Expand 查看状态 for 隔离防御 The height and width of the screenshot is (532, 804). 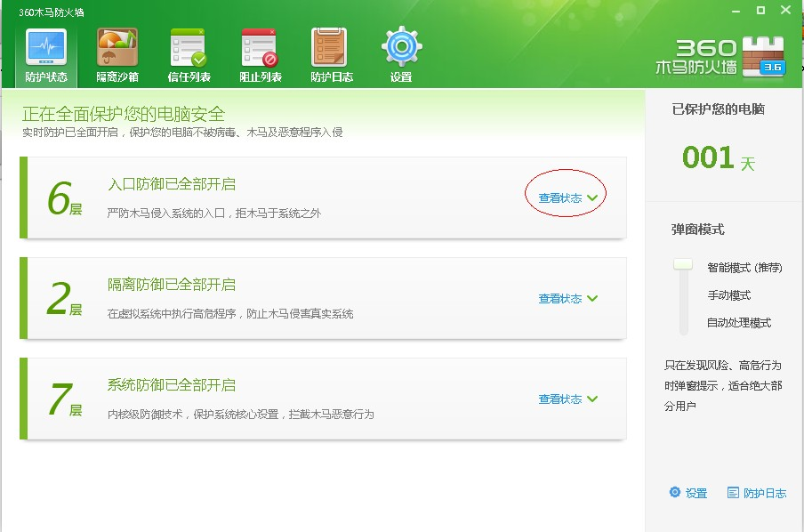tap(567, 299)
